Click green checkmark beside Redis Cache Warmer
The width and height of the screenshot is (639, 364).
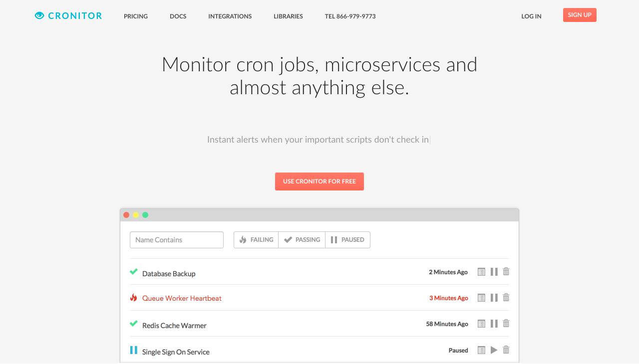pos(134,324)
